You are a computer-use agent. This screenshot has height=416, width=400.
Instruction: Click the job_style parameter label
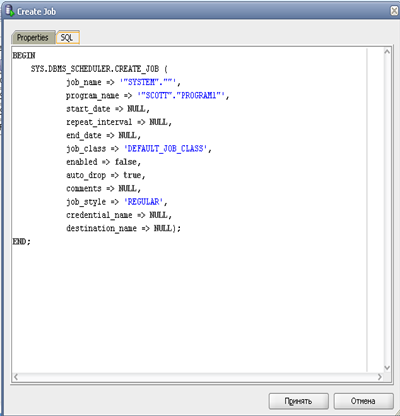pyautogui.click(x=86, y=202)
